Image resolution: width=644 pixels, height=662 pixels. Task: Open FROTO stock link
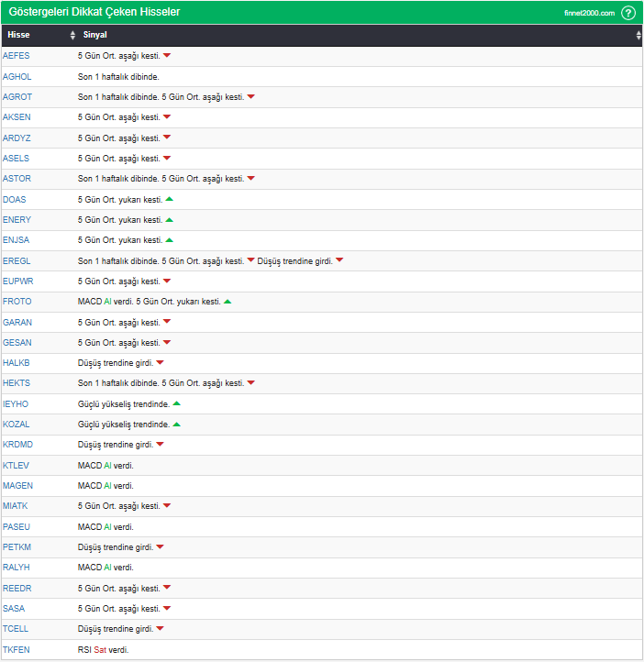pyautogui.click(x=17, y=302)
